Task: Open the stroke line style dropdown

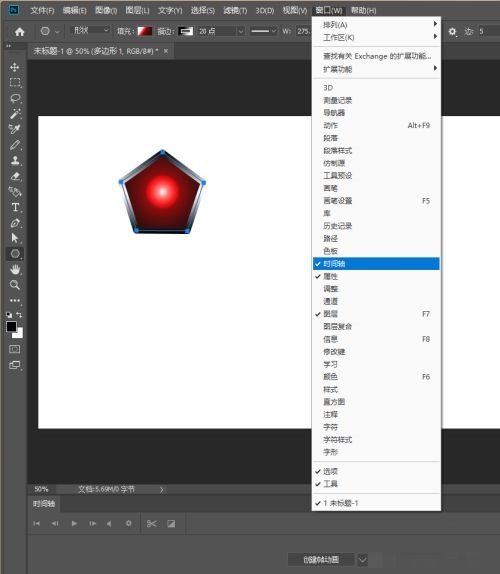Action: [263, 31]
